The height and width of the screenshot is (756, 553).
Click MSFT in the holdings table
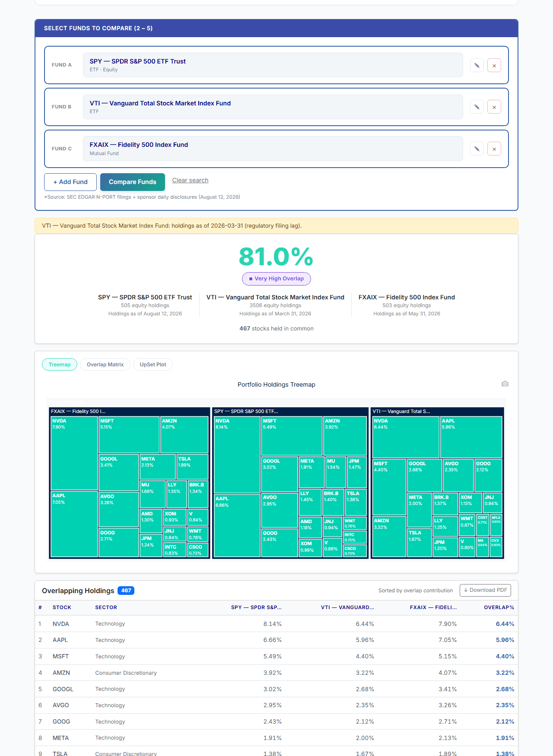pyautogui.click(x=60, y=656)
